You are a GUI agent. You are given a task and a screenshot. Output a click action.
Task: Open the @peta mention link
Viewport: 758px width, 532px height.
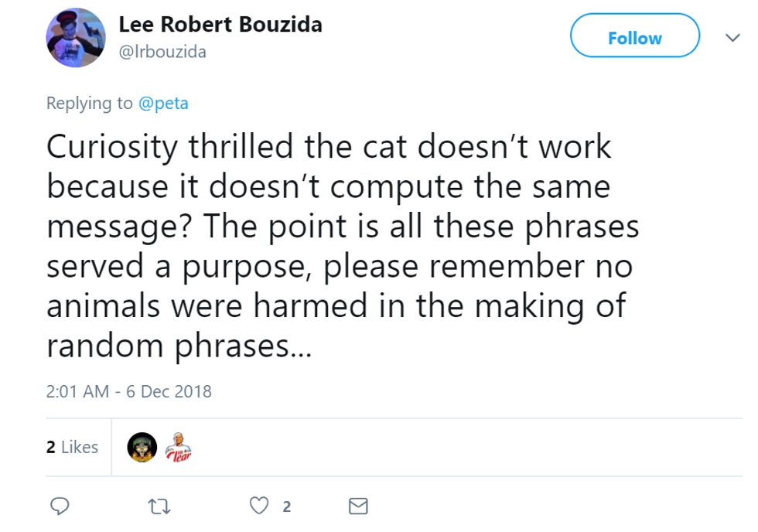click(163, 104)
